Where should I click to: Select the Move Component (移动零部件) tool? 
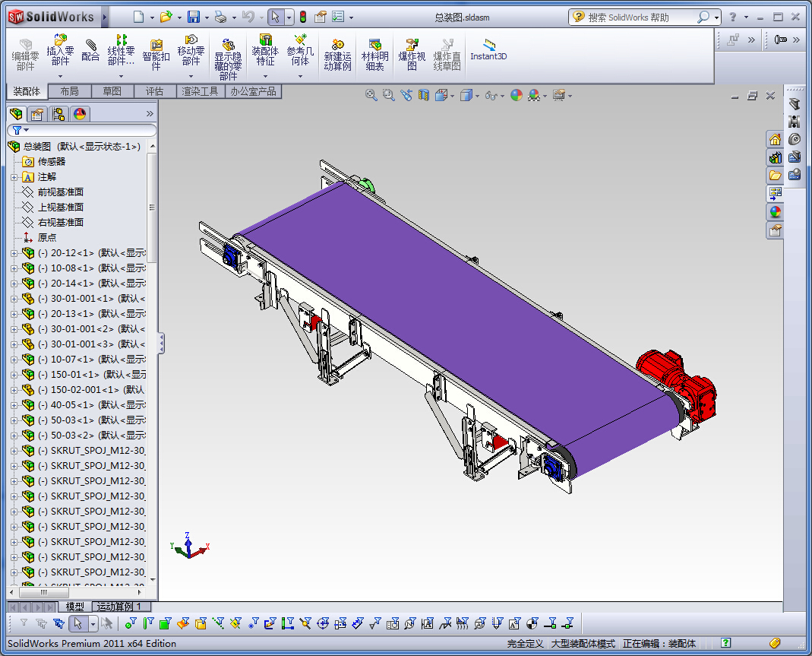tap(191, 50)
